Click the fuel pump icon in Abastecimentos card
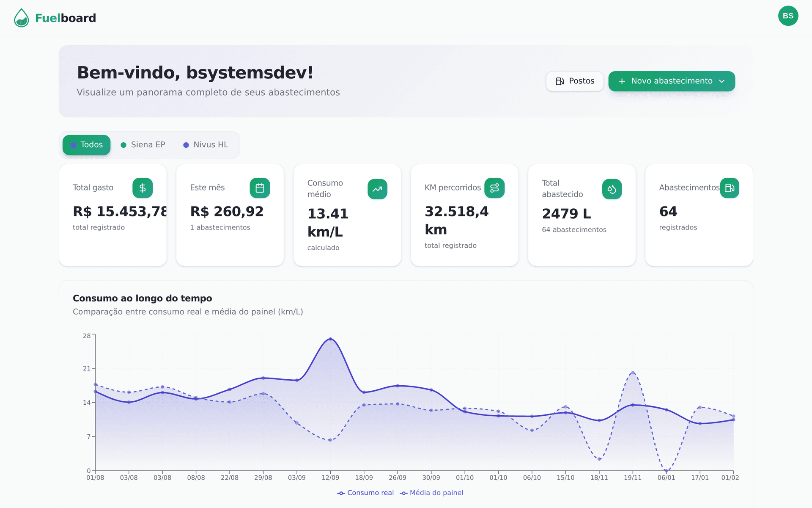Image resolution: width=812 pixels, height=508 pixels. (730, 188)
